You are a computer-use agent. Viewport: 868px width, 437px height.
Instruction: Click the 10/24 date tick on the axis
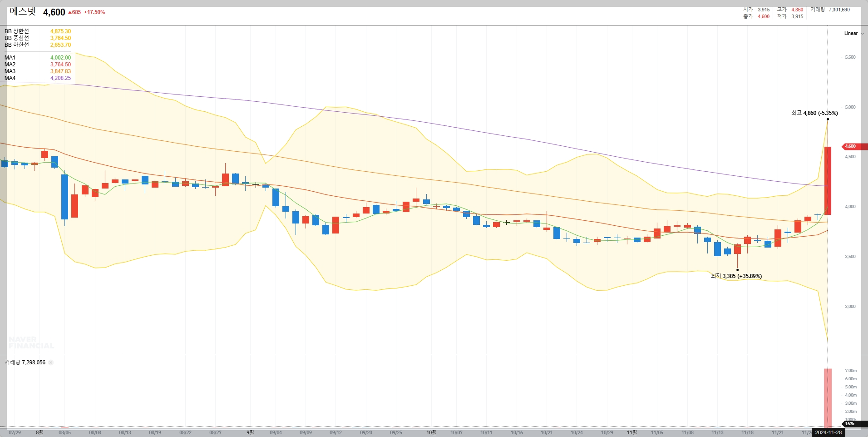point(577,432)
